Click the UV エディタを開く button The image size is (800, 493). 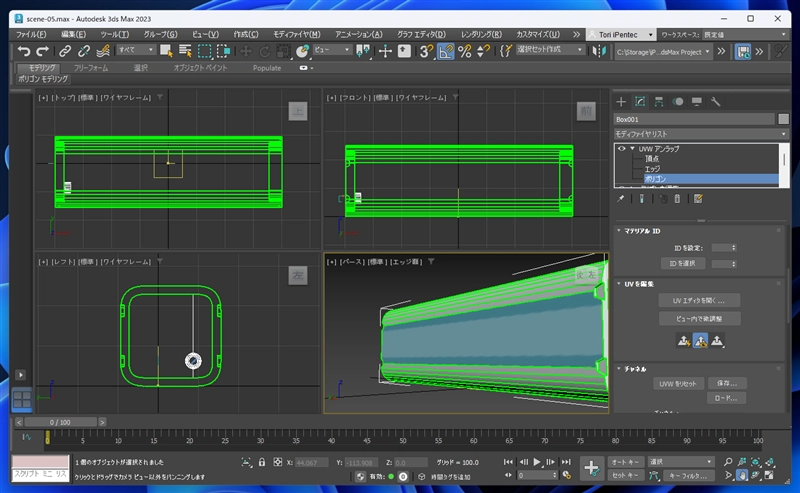pyautogui.click(x=699, y=300)
